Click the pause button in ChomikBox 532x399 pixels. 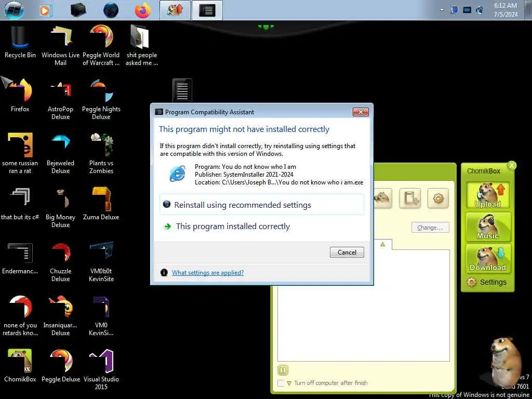coord(283,370)
